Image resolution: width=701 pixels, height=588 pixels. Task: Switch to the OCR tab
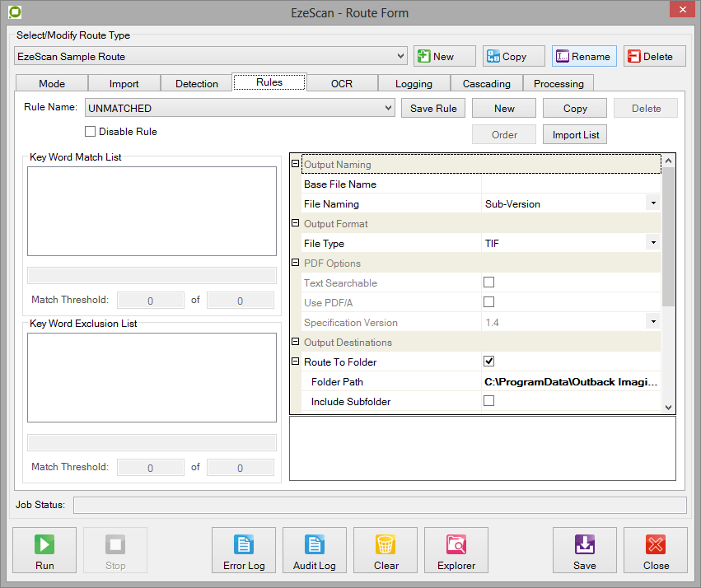pos(341,83)
